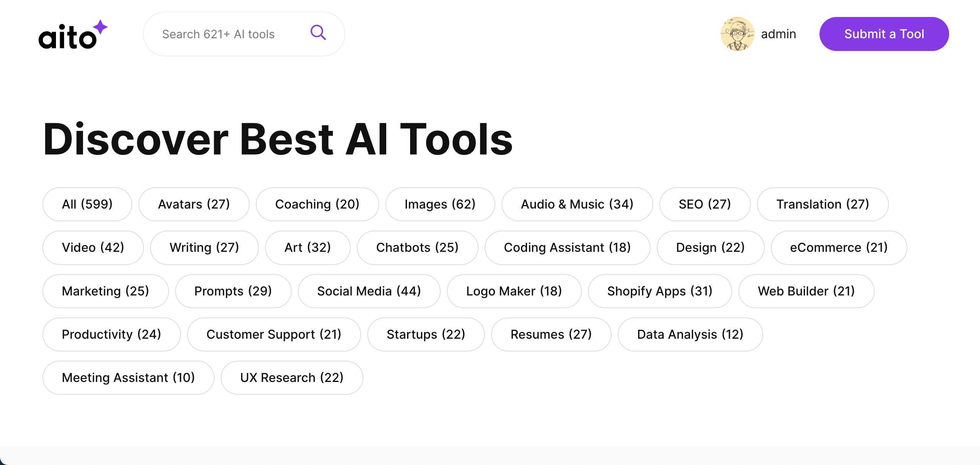This screenshot has height=465, width=980.
Task: Click the All (599) category toggle
Action: [87, 204]
